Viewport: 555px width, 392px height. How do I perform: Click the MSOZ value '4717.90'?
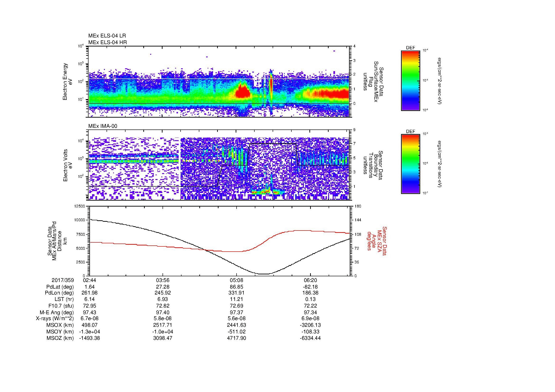pos(236,338)
